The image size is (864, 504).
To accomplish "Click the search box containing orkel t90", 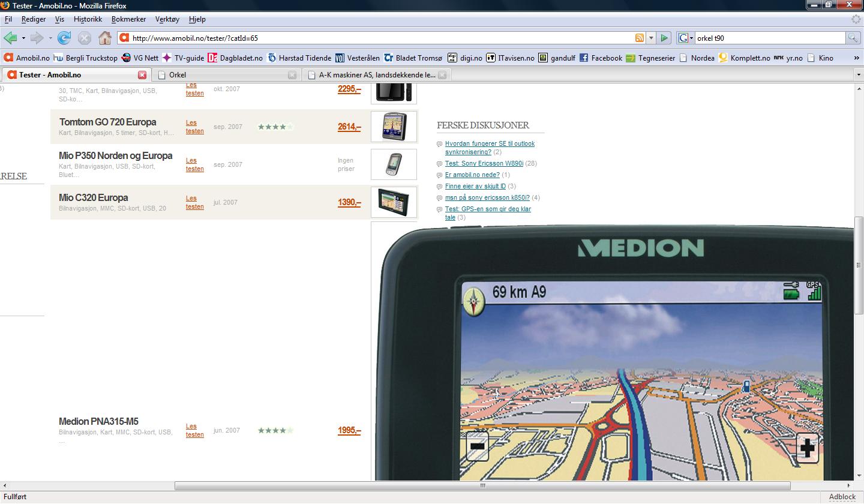I will (770, 38).
